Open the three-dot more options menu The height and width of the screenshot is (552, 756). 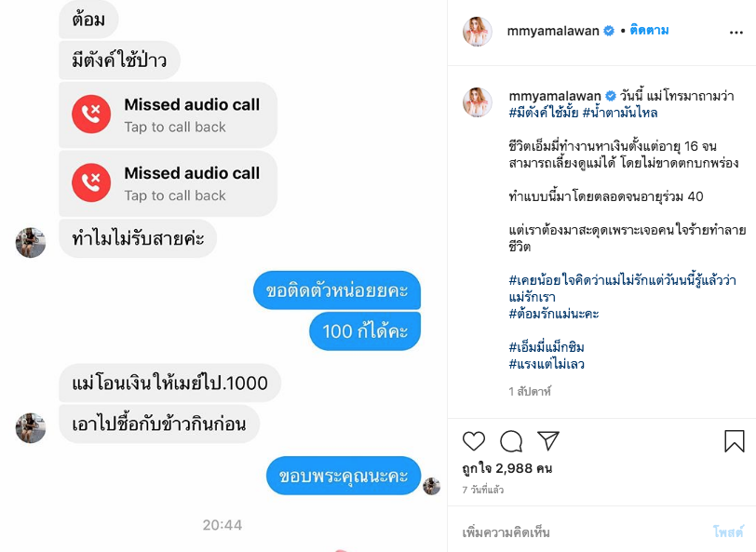[x=736, y=33]
